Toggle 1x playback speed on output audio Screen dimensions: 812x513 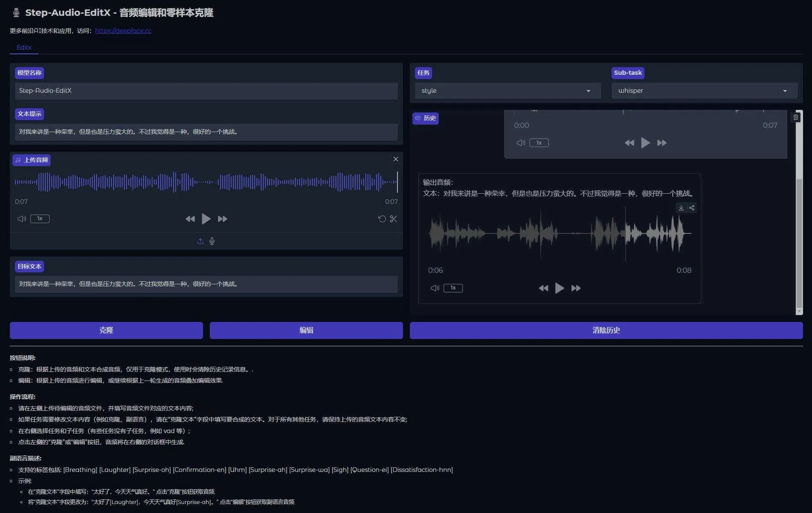point(453,288)
